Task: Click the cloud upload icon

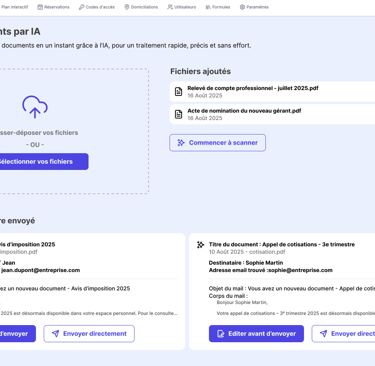Action: coord(35,107)
